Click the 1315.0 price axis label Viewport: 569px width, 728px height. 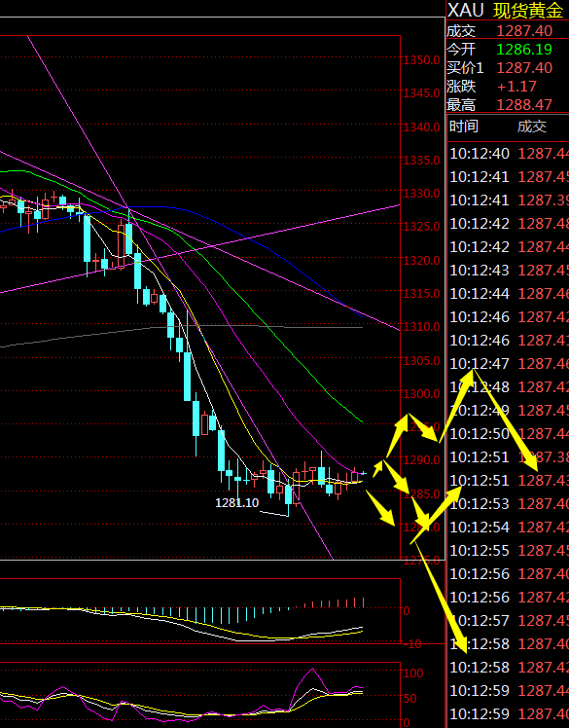[x=421, y=293]
